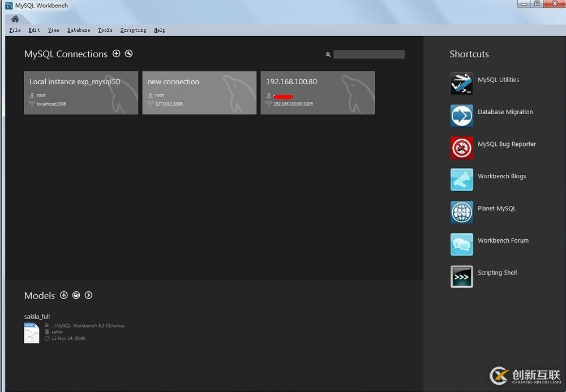
Task: Open the Database Migration text link
Action: click(505, 112)
